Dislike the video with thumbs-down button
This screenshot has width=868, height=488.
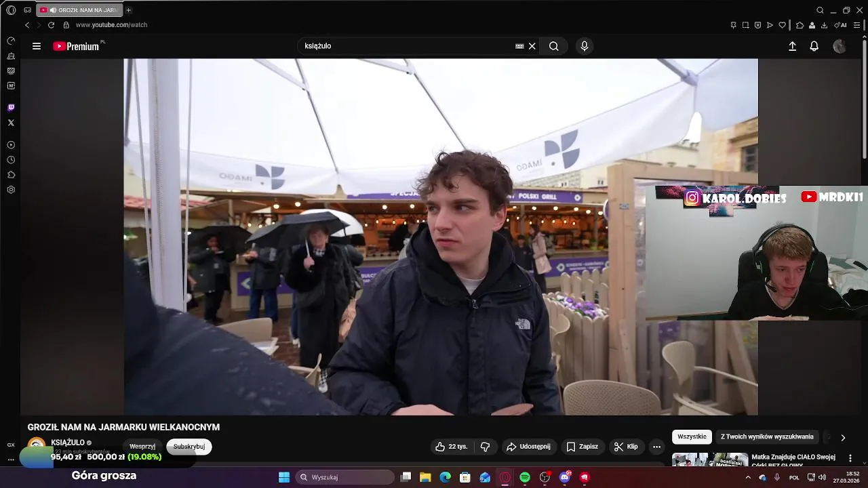click(486, 447)
